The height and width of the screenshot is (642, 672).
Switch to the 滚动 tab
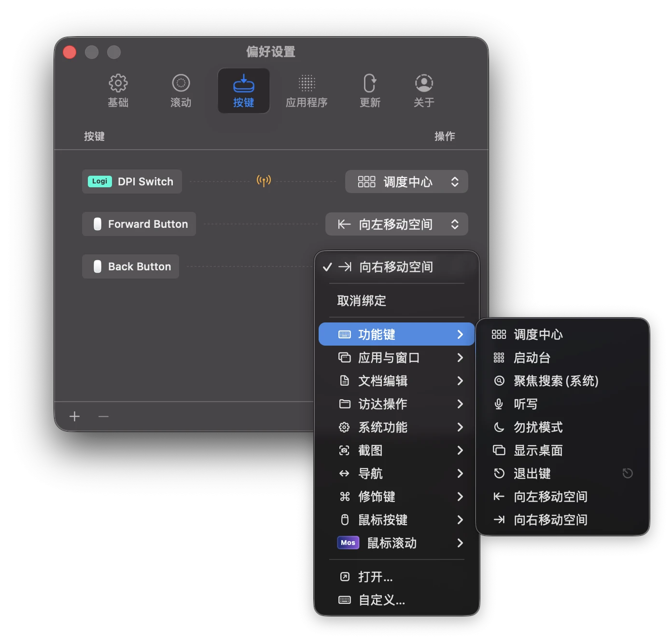pos(181,91)
